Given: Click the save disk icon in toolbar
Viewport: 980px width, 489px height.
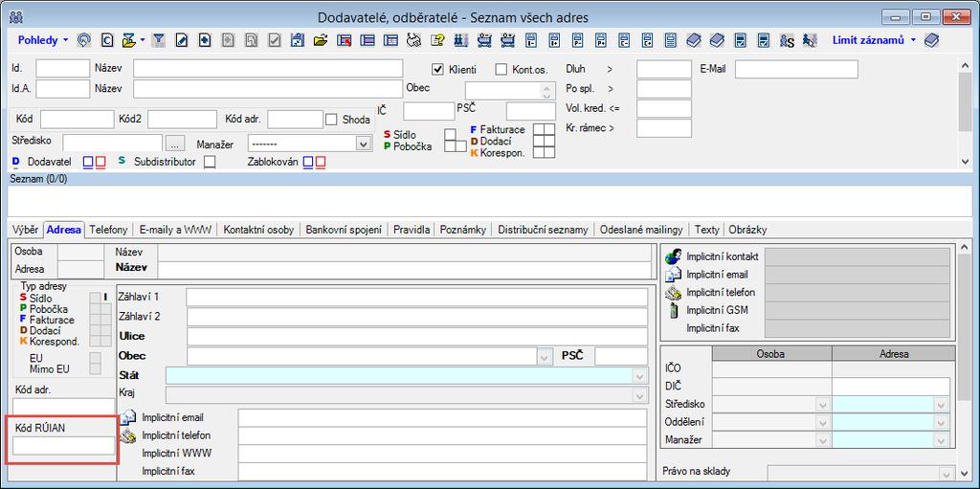Looking at the screenshot, I should [298, 40].
